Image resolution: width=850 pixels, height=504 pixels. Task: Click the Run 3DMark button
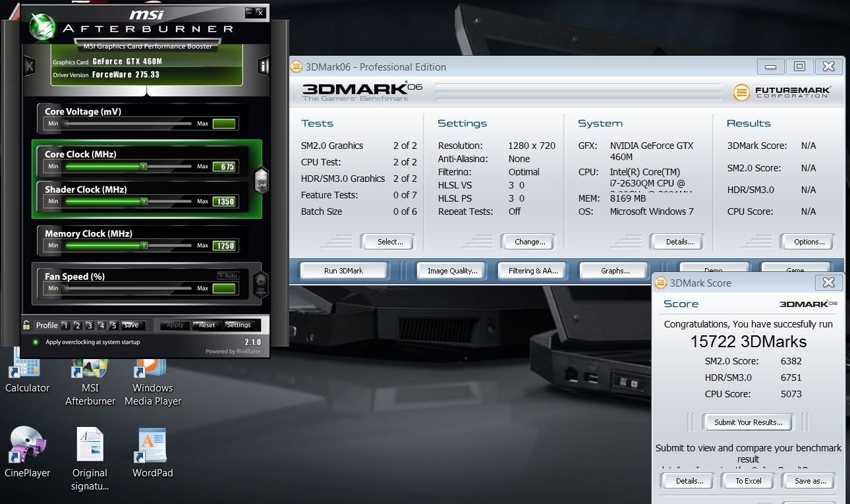coord(343,271)
